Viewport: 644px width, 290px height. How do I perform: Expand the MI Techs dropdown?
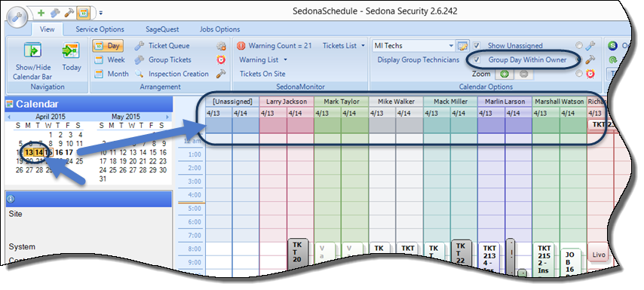(x=451, y=45)
